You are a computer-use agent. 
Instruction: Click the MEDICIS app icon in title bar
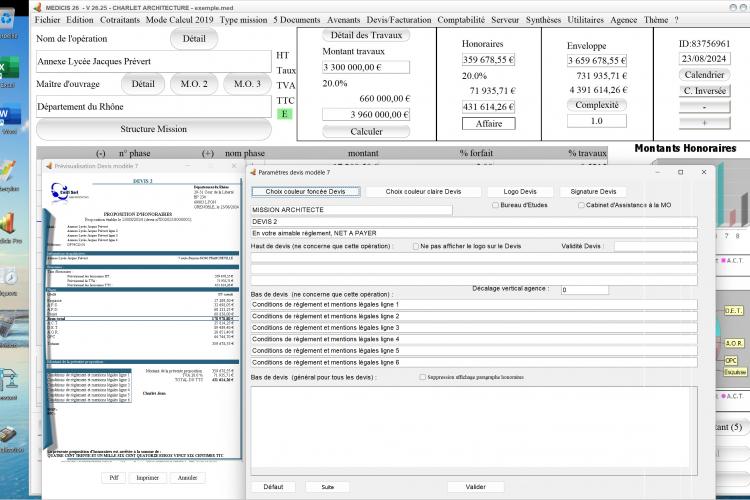pyautogui.click(x=37, y=8)
